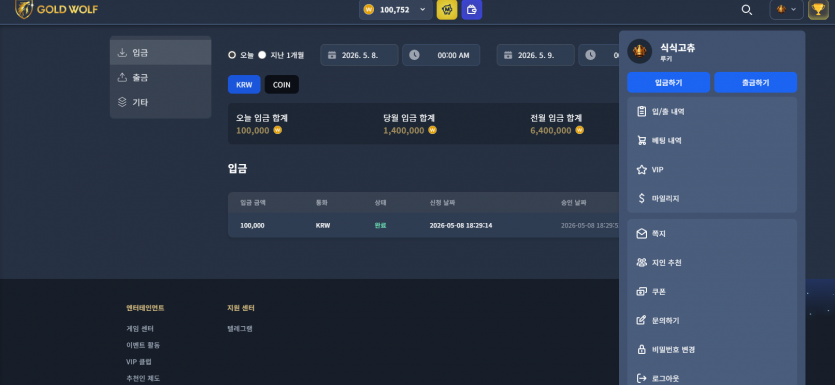Expand the 100,752 balance dropdown
The image size is (835, 385).
tap(396, 10)
